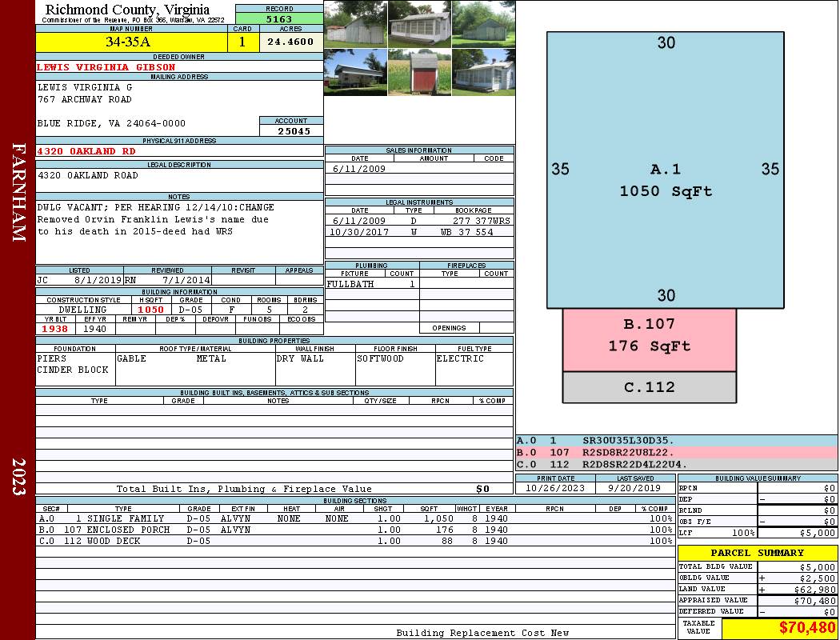Click the top-right green shed photo
The height and width of the screenshot is (640, 840).
pyautogui.click(x=483, y=24)
